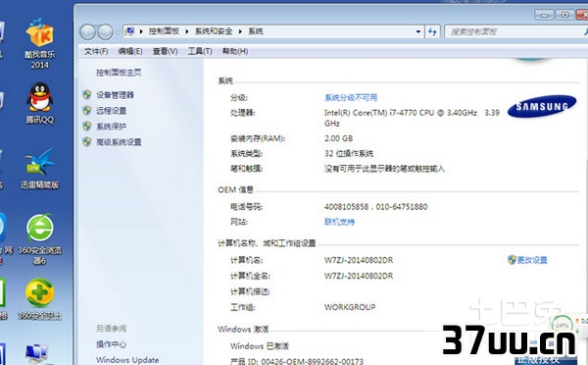Expand the arrow after 控制面板 breadcrumb
This screenshot has height=365, width=588.
pyautogui.click(x=187, y=31)
